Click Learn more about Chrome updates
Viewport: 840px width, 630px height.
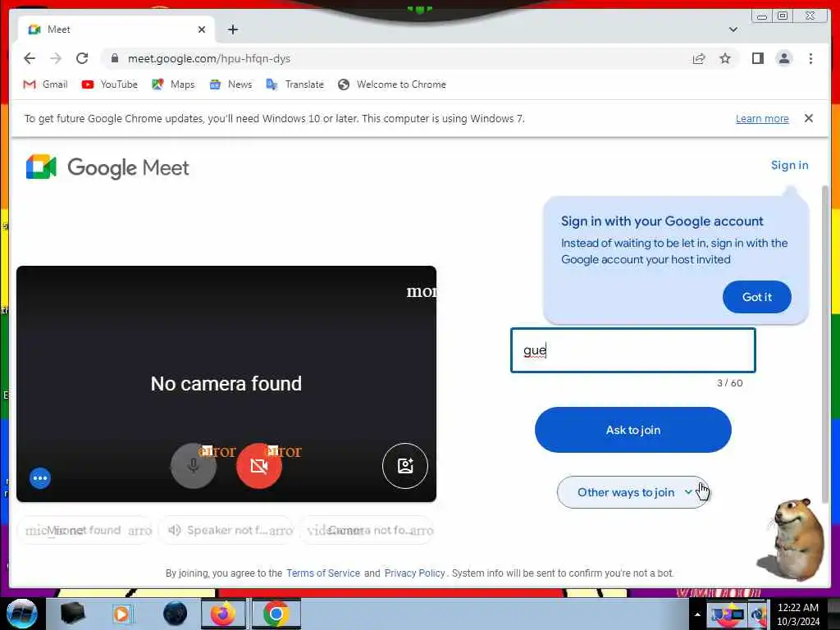[762, 118]
